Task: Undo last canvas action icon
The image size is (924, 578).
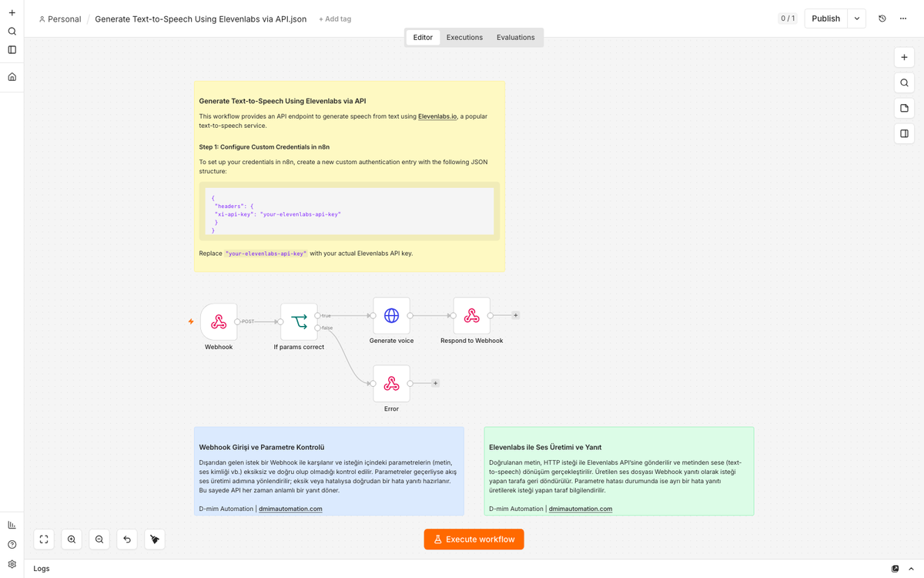Action: 127,539
